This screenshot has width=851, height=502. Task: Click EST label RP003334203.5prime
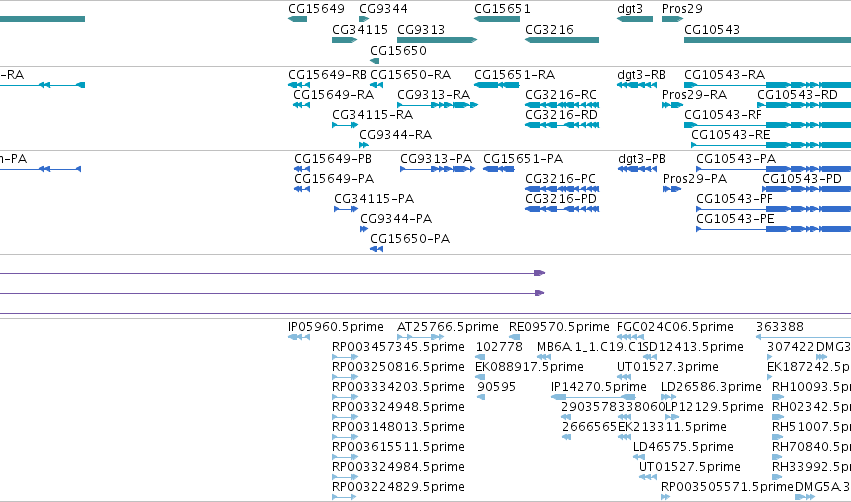(398, 387)
